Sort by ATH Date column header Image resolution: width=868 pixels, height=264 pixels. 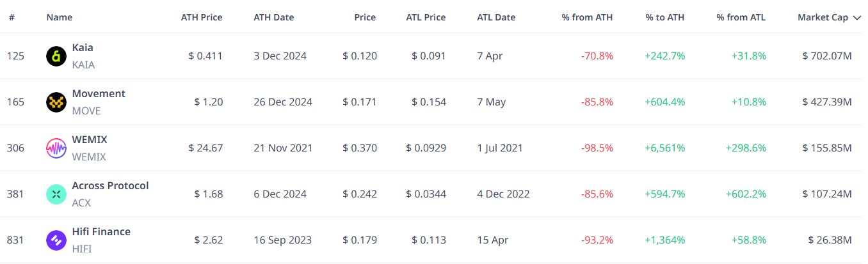[274, 17]
